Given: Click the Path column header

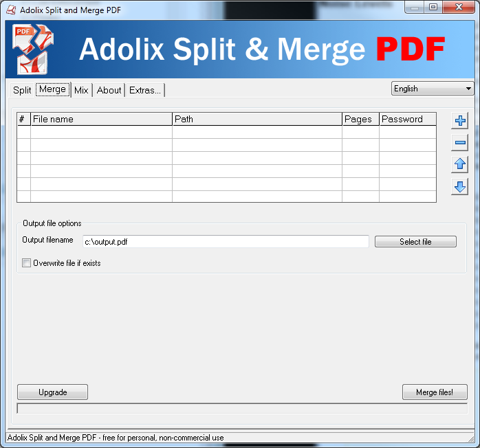Looking at the screenshot, I should tap(257, 119).
